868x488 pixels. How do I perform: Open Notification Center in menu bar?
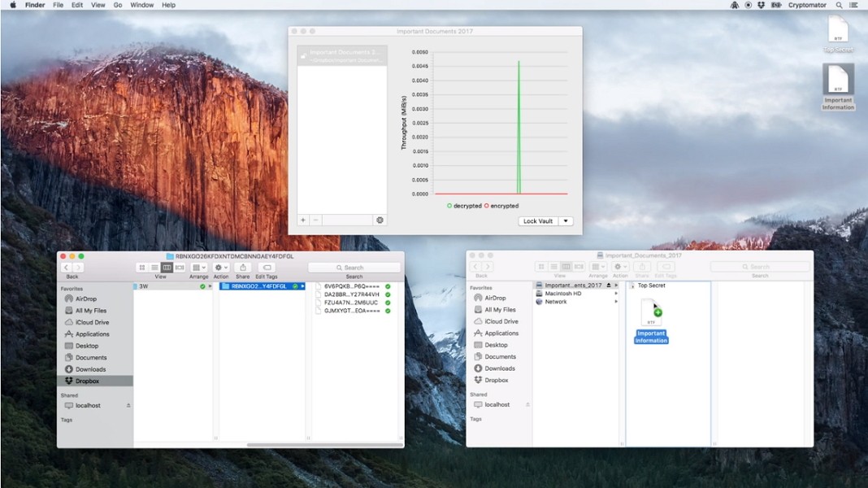click(853, 5)
